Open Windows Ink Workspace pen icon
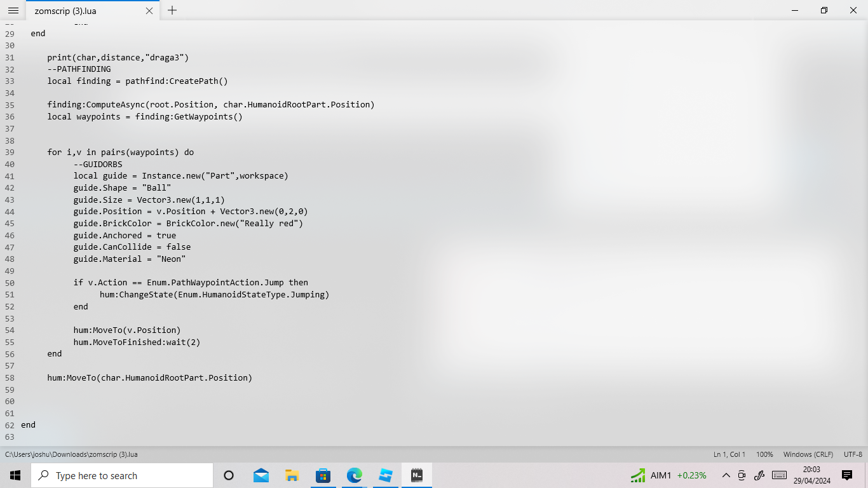Image resolution: width=868 pixels, height=488 pixels. pos(759,475)
